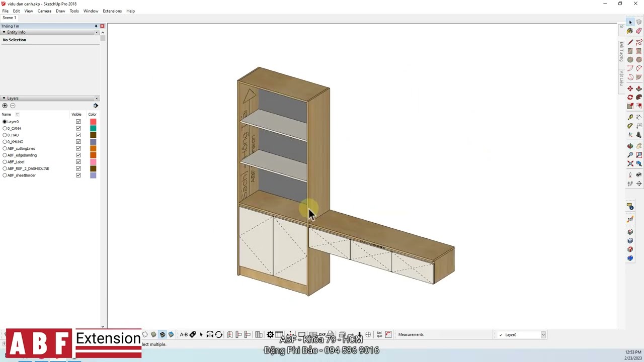This screenshot has height=362, width=644.
Task: Make ABF_edgeBanding the active layer
Action: (5, 155)
